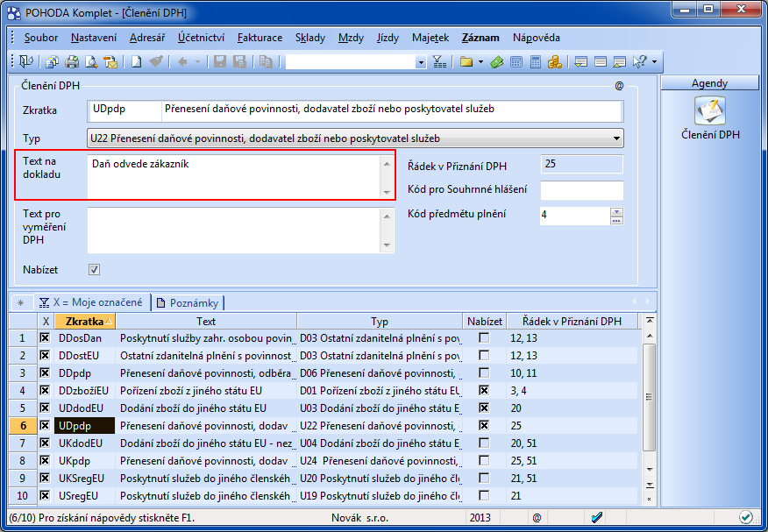The image size is (768, 532).
Task: Click the Agendy panel header
Action: point(709,83)
